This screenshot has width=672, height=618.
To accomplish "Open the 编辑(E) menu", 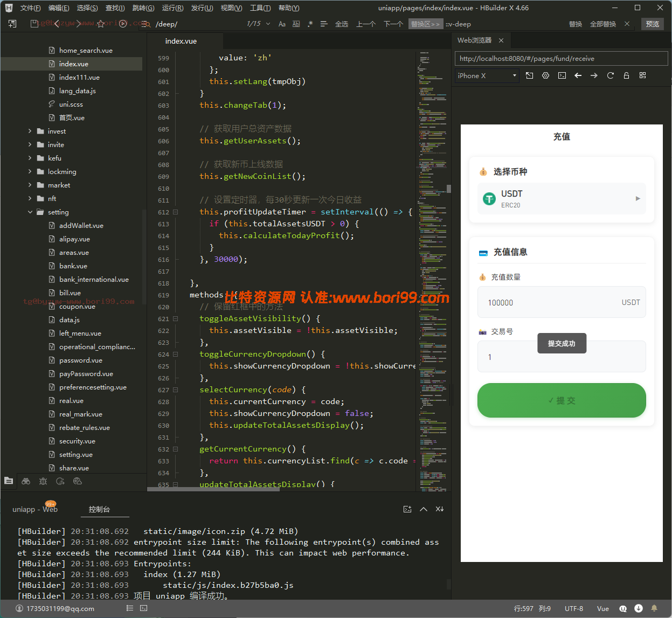I will coord(59,8).
